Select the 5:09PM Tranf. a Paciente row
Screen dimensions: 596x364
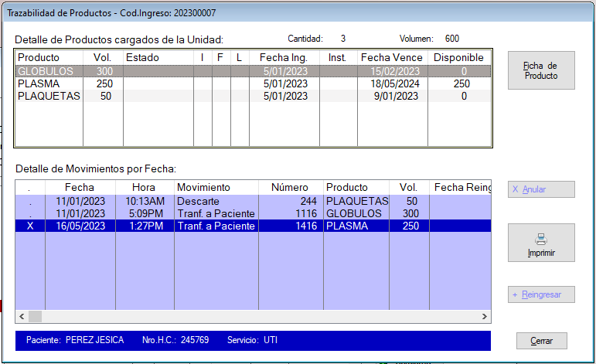216,213
